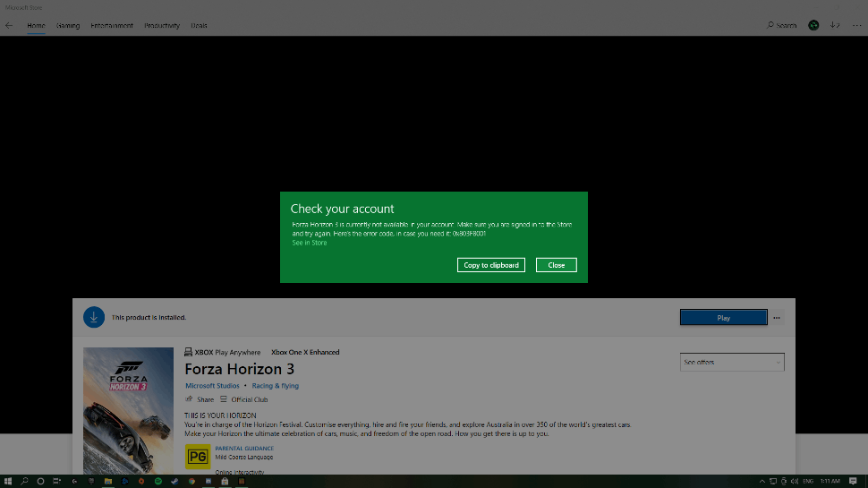Open Google Chrome from the taskbar
Image resolution: width=868 pixels, height=488 pixels.
click(x=191, y=482)
